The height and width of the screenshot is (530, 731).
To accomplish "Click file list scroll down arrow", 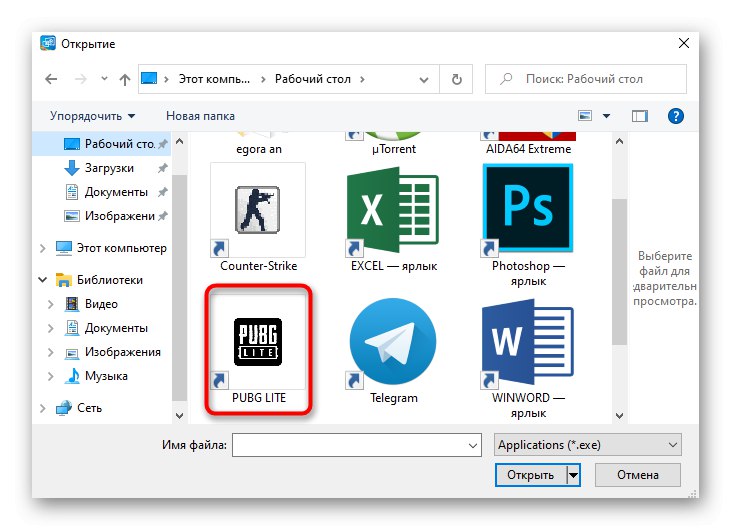I will point(619,415).
